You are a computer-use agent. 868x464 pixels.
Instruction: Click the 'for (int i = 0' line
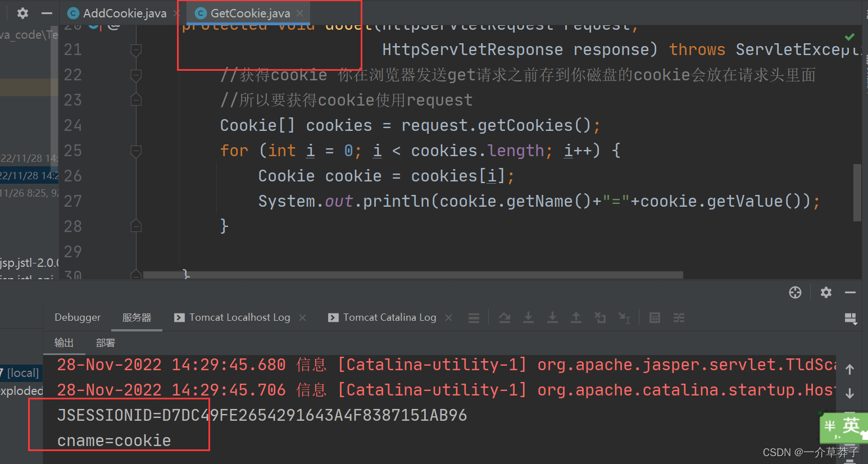point(420,151)
